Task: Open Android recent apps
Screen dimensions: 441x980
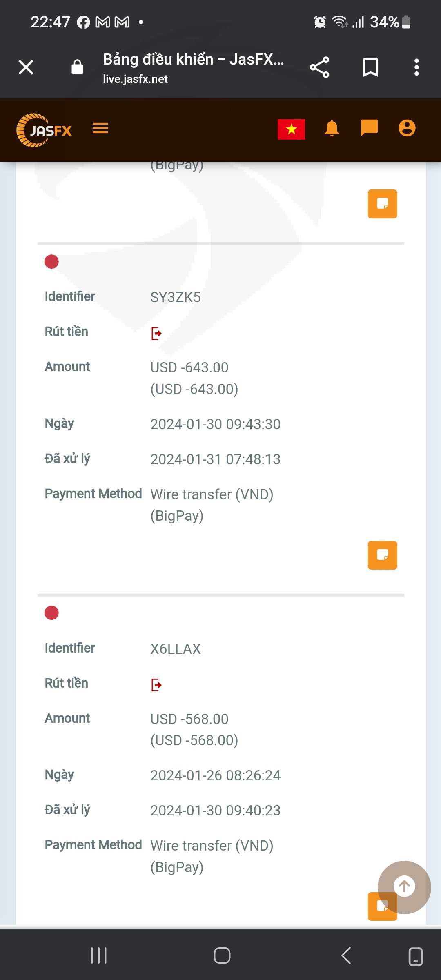Action: pos(99,955)
